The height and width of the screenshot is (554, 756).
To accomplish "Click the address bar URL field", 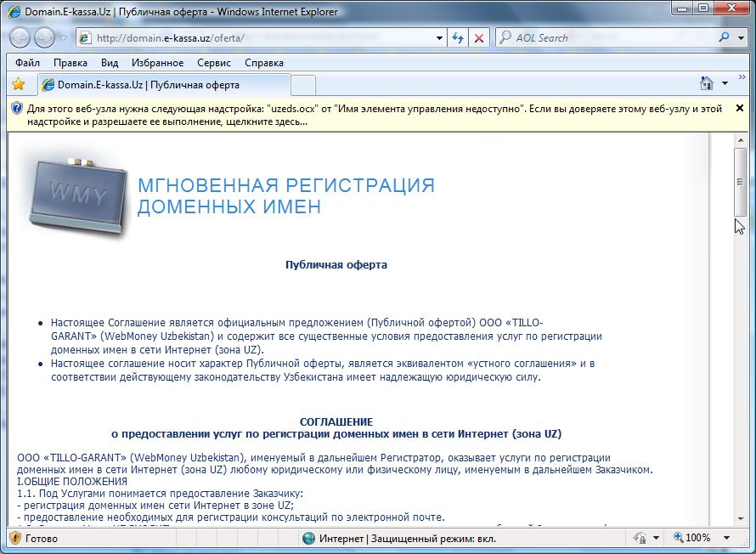I will pos(262,37).
